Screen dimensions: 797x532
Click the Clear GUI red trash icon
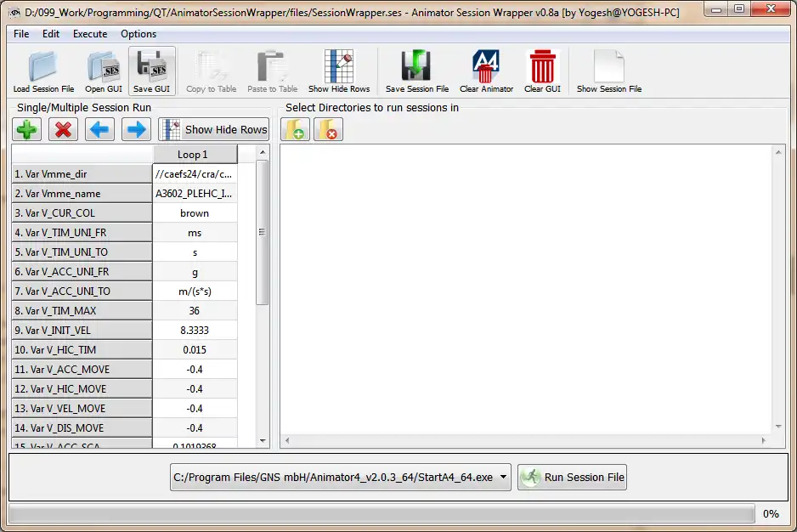click(x=542, y=71)
